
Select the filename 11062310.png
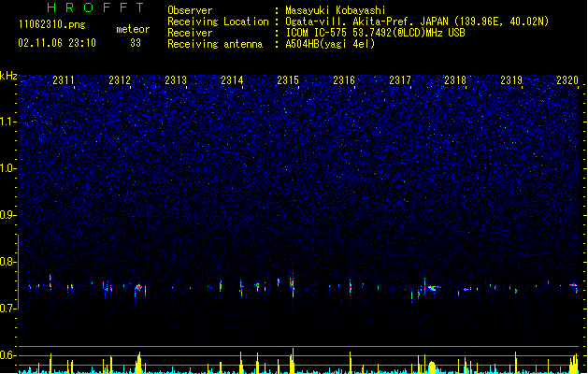coord(51,24)
